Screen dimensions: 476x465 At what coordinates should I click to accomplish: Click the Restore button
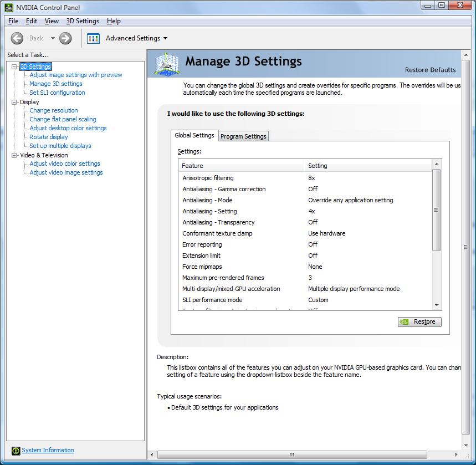pos(419,321)
